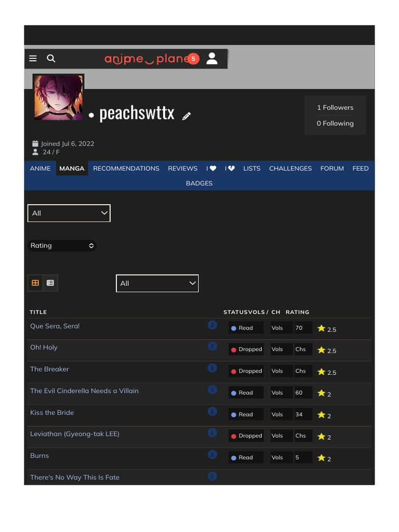Image resolution: width=399 pixels, height=532 pixels.
Task: Open info icon for Burns
Action: point(212,454)
